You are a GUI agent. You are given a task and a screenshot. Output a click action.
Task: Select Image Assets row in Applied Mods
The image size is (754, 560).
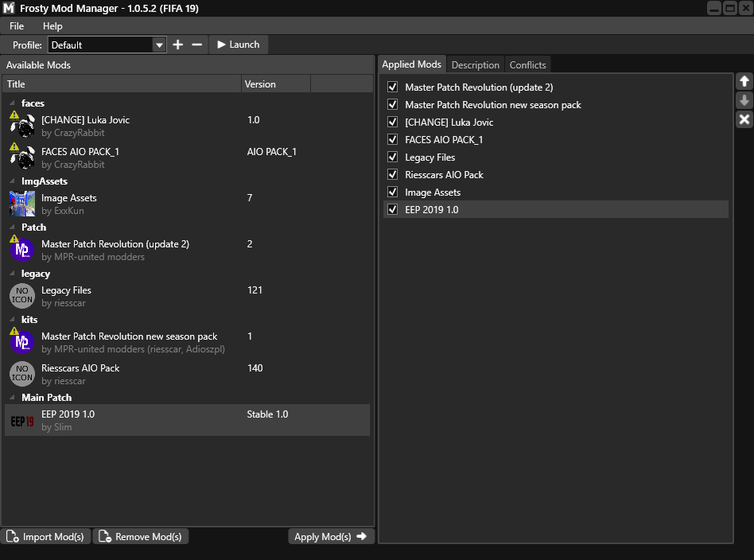click(556, 192)
